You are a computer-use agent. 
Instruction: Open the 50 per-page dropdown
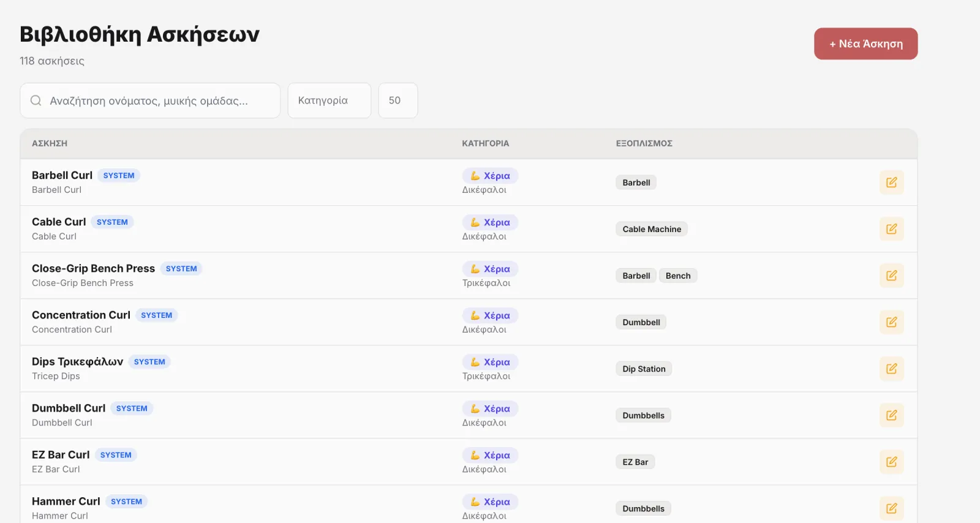[398, 100]
